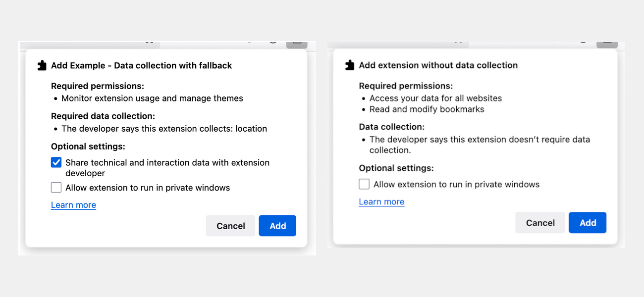
Task: Check private windows option in right dialog
Action: click(364, 184)
